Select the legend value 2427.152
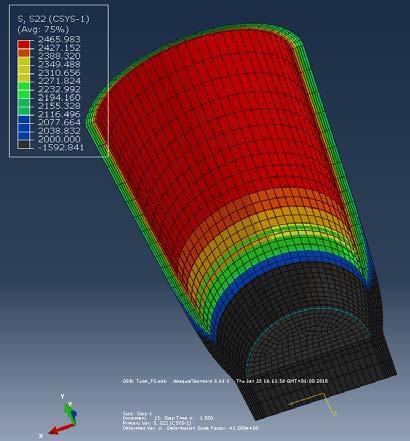The height and width of the screenshot is (441, 410). tap(59, 48)
